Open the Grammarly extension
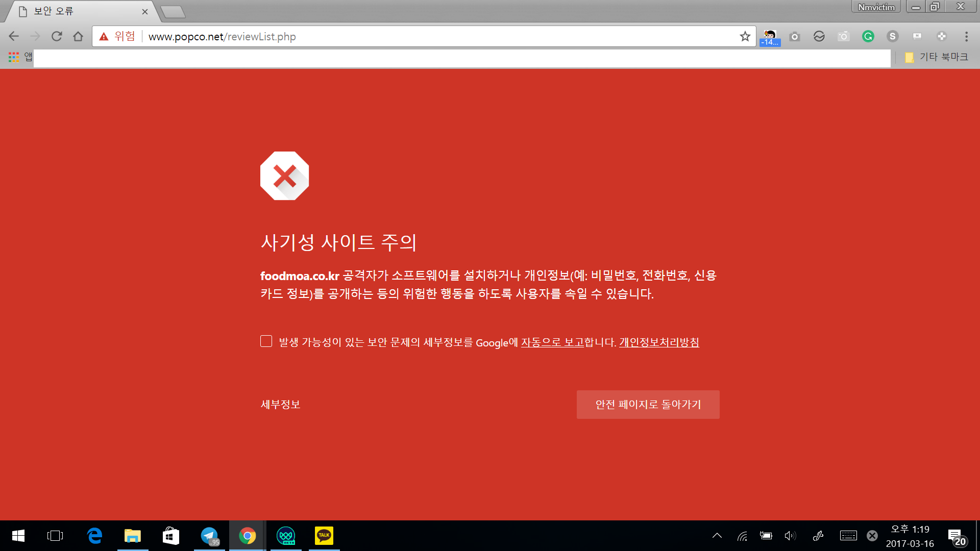The height and width of the screenshot is (551, 980). [868, 36]
